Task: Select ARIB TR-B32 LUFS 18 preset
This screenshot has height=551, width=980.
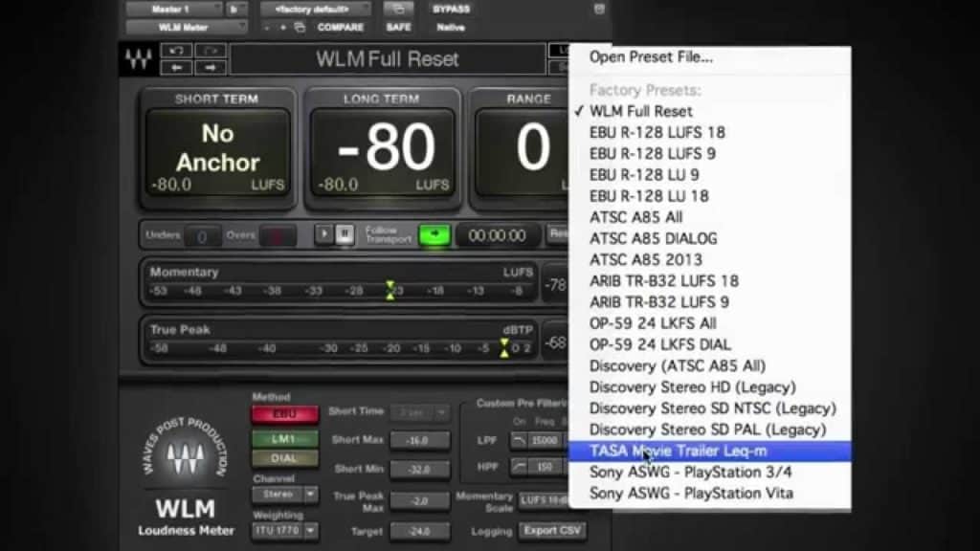Action: (710, 281)
